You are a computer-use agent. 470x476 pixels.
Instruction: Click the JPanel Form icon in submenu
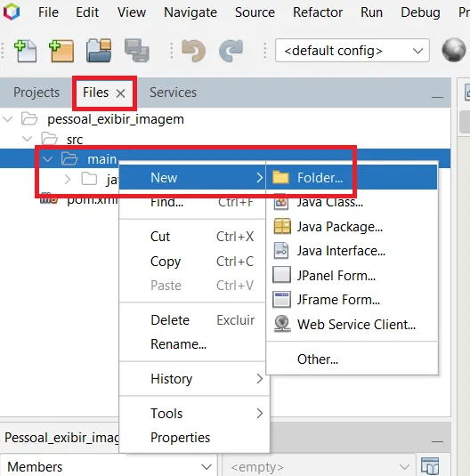281,275
